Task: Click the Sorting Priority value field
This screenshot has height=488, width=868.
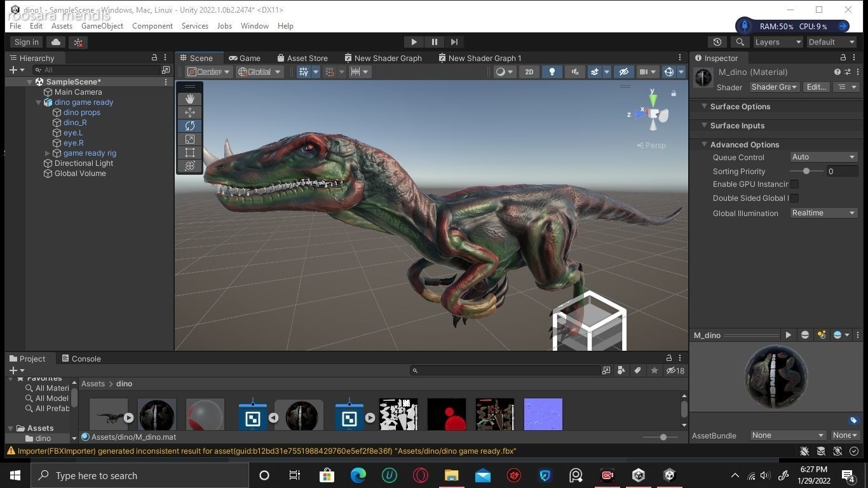Action: (842, 172)
